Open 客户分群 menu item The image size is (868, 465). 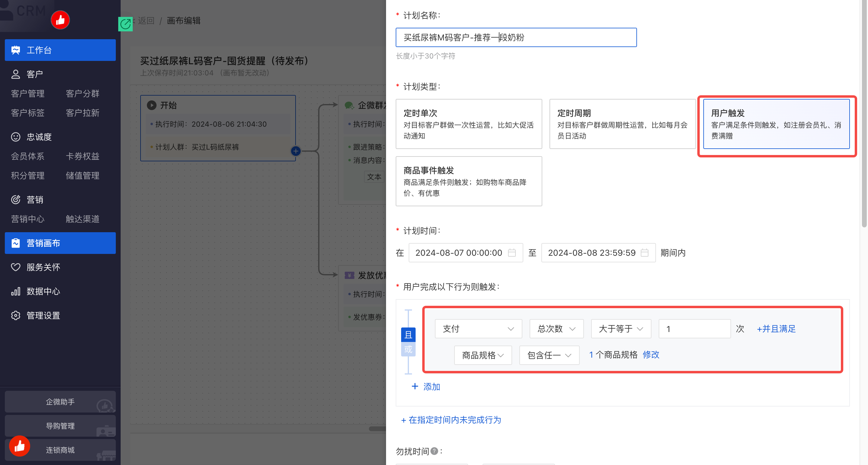pyautogui.click(x=83, y=93)
